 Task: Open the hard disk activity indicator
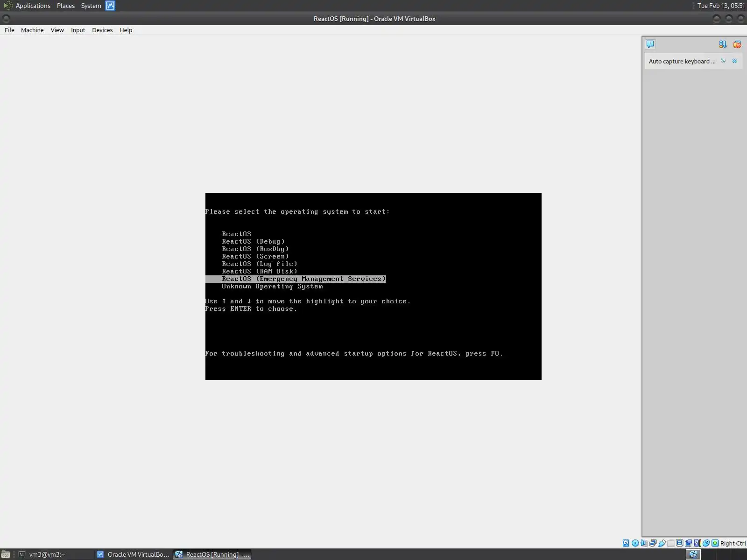coord(626,543)
